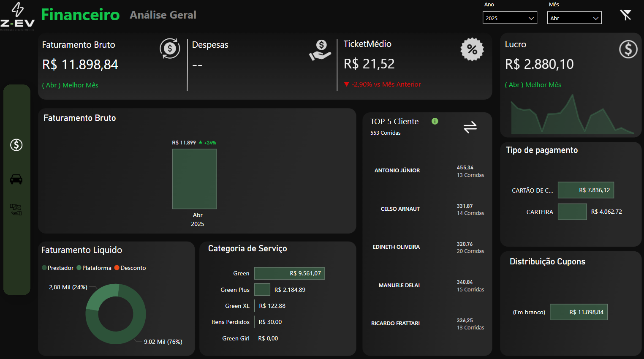Open the Ano dropdown showing 2025
The height and width of the screenshot is (359, 644).
(x=510, y=18)
